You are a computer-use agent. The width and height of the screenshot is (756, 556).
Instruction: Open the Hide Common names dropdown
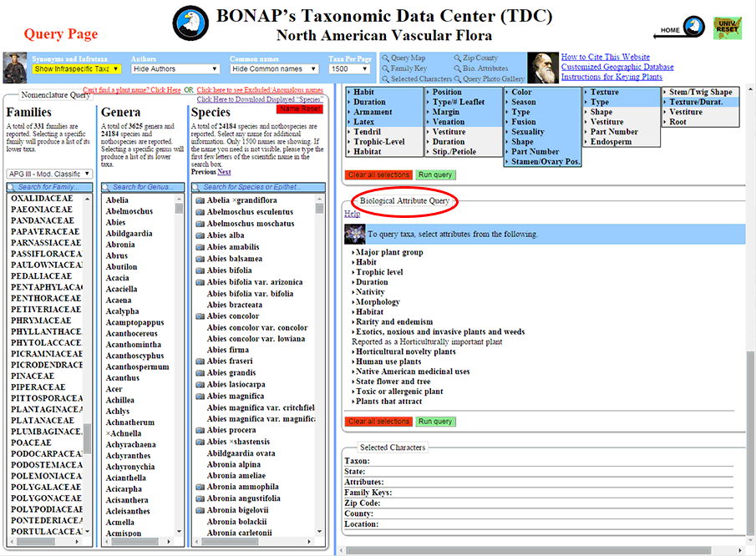274,69
